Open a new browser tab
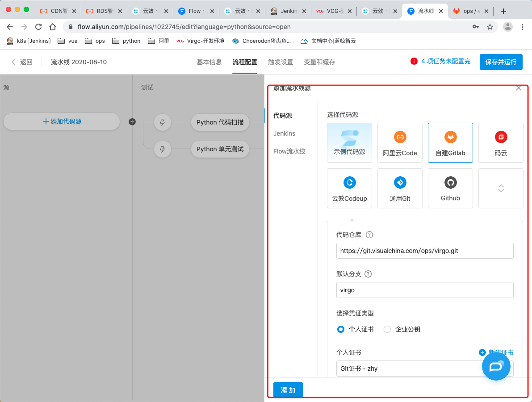Viewport: 532px width, 402px height. 503,11
